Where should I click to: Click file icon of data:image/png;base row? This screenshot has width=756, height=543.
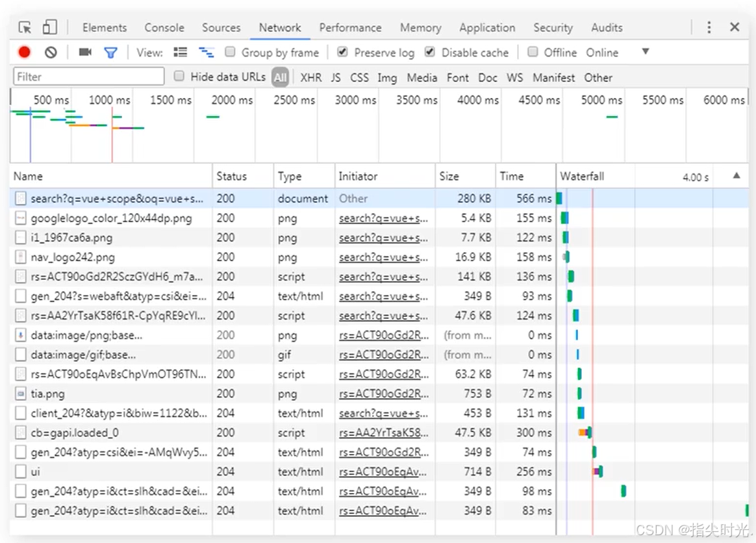click(x=20, y=335)
